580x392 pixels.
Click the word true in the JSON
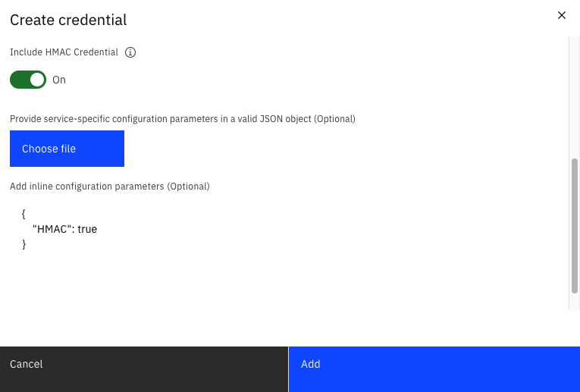click(87, 229)
